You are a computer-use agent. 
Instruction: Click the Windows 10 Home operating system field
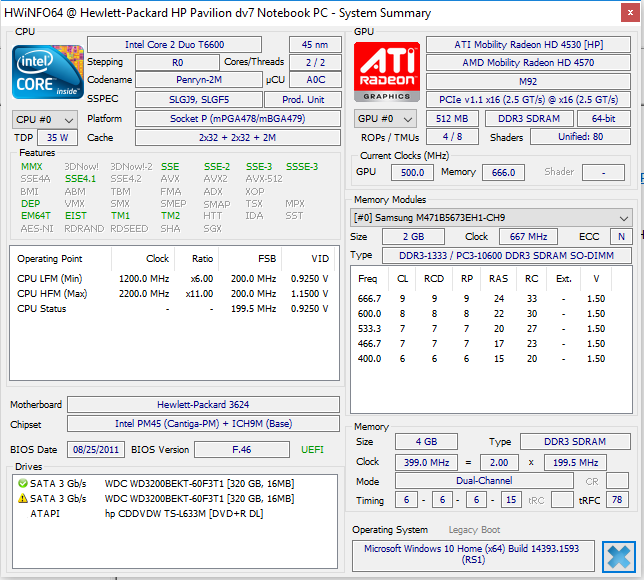(473, 555)
